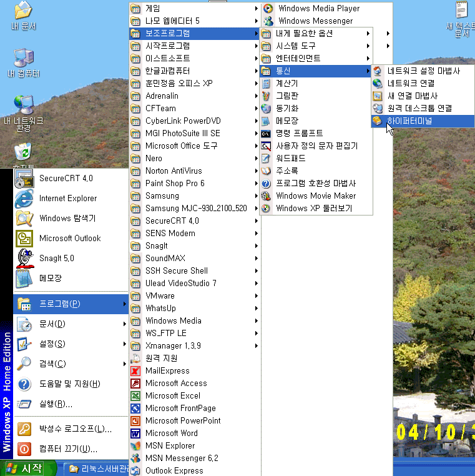Switch to 리눅스서버관리 taskbar window button
Screen dimensions: 475x476
pos(97,469)
